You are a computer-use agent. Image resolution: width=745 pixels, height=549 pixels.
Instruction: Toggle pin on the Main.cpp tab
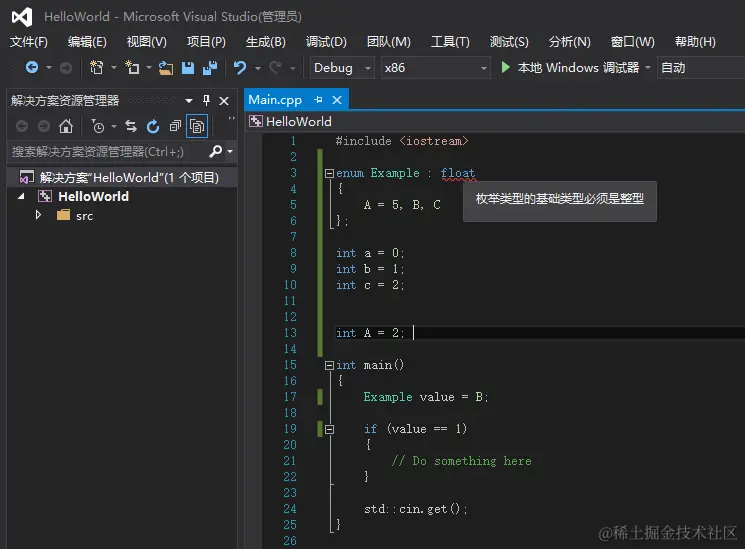point(318,100)
